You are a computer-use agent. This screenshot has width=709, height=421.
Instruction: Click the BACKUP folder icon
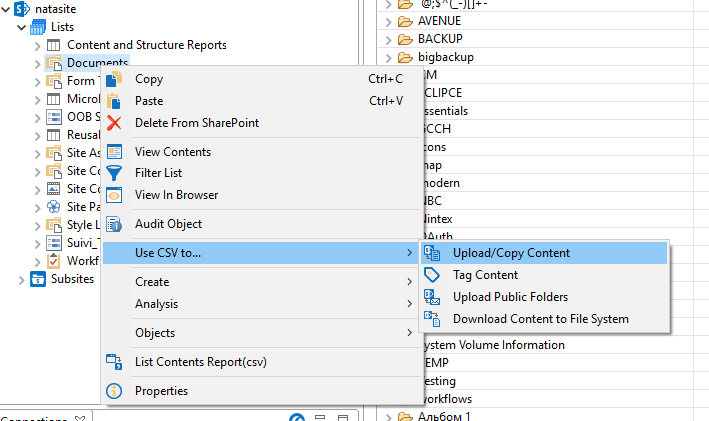[x=405, y=39]
